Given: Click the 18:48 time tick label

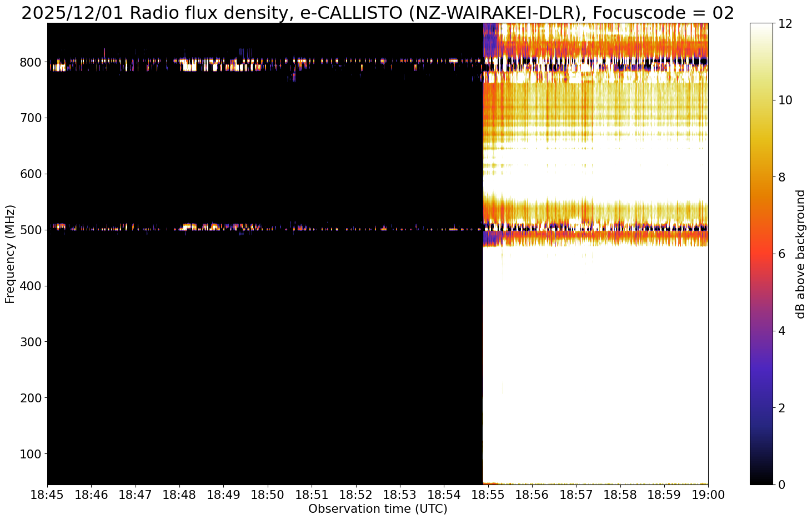Looking at the screenshot, I should point(179,494).
